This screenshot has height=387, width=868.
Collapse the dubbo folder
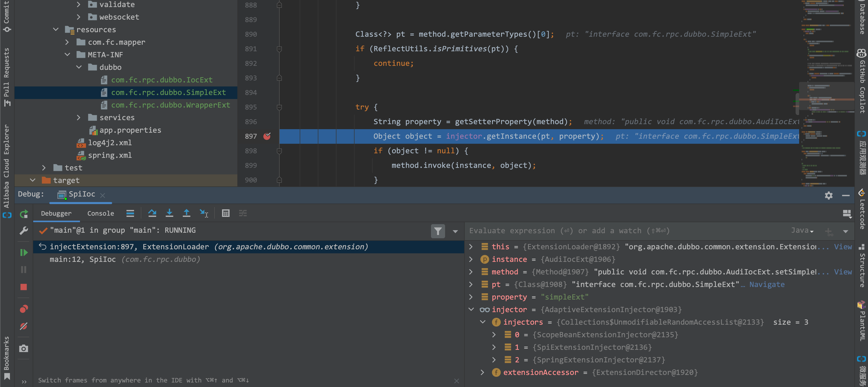(78, 67)
